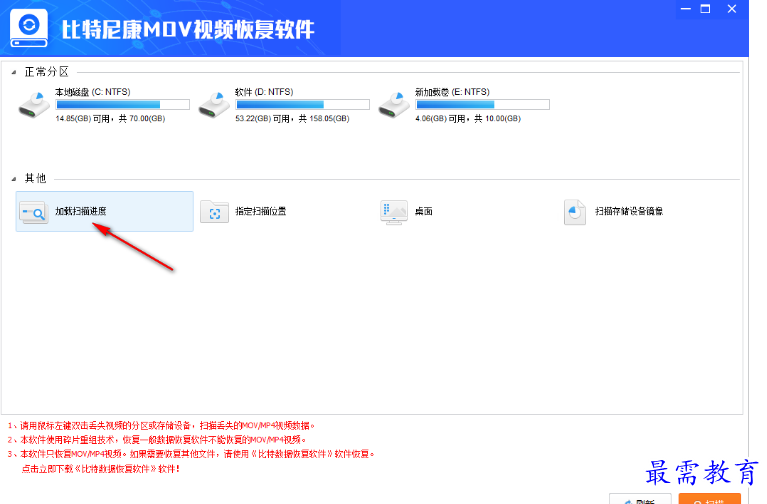
Task: Open 指定扫描位置 option
Action: (x=261, y=211)
